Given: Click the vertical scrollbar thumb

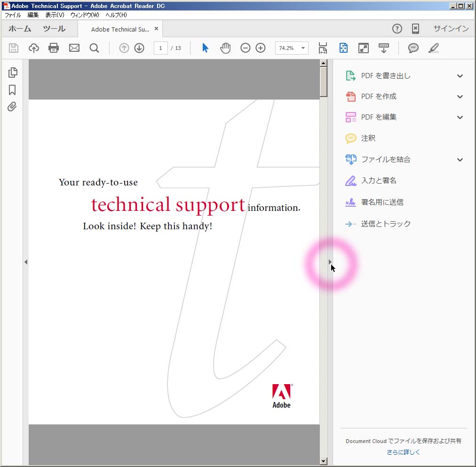Looking at the screenshot, I should click(x=323, y=82).
